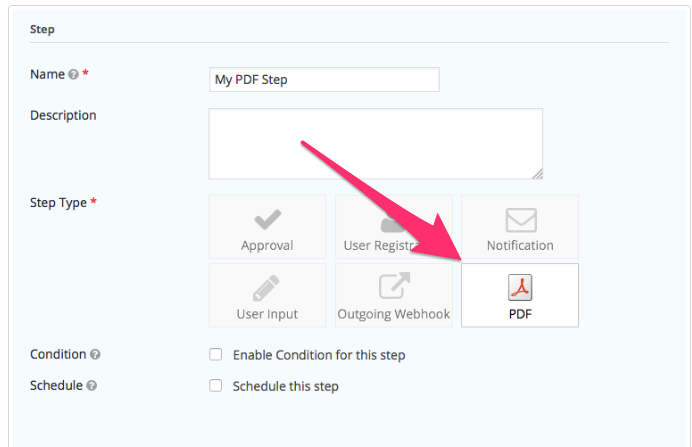Focus the Description text area
The height and width of the screenshot is (447, 692).
click(x=376, y=143)
